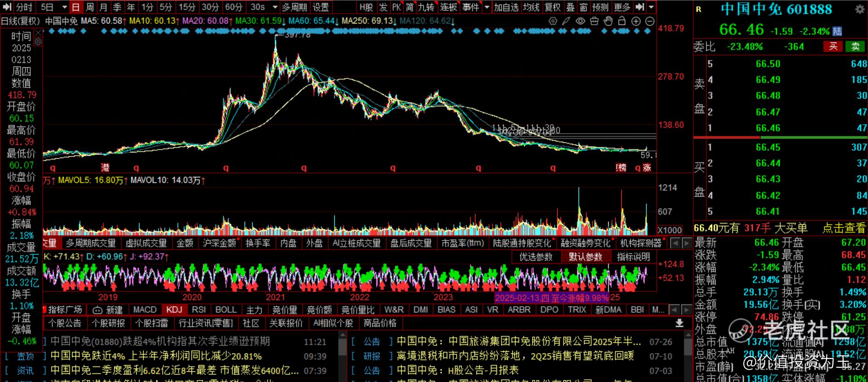Click the 陆 badge next to -2.34%

837,31
